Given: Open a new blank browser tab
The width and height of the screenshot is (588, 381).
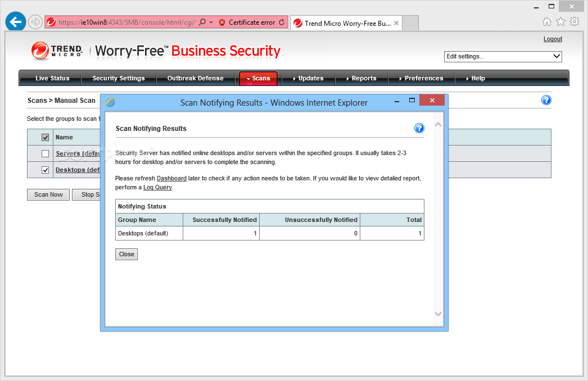Looking at the screenshot, I should coord(410,23).
